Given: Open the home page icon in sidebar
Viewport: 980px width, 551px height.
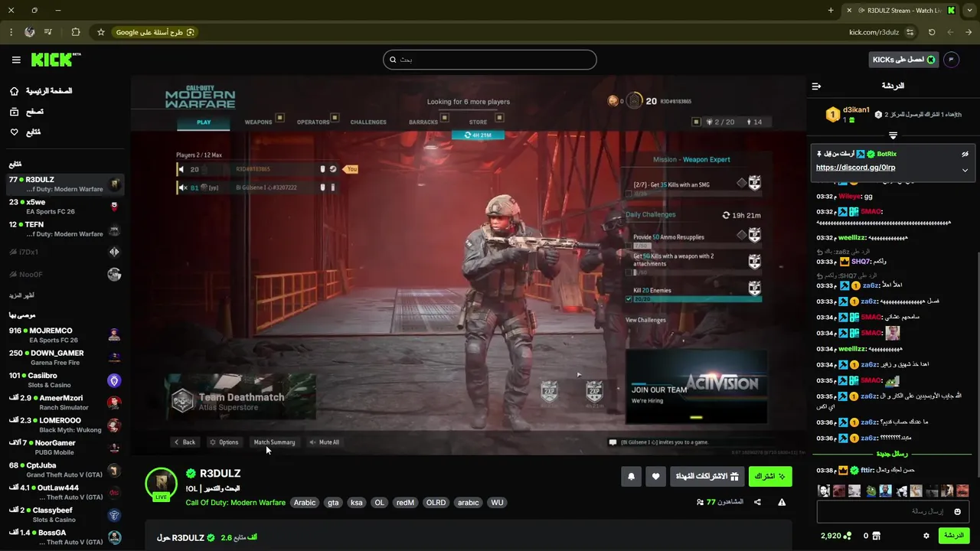Looking at the screenshot, I should [15, 91].
